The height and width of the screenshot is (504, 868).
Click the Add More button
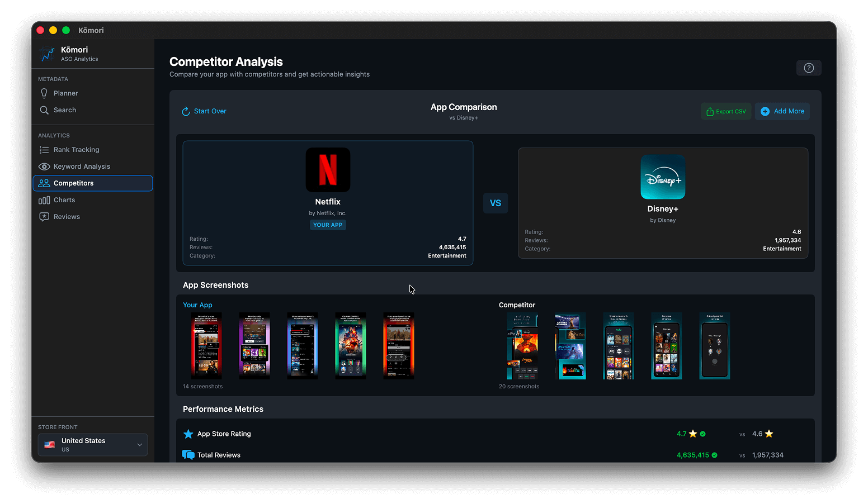pos(782,111)
